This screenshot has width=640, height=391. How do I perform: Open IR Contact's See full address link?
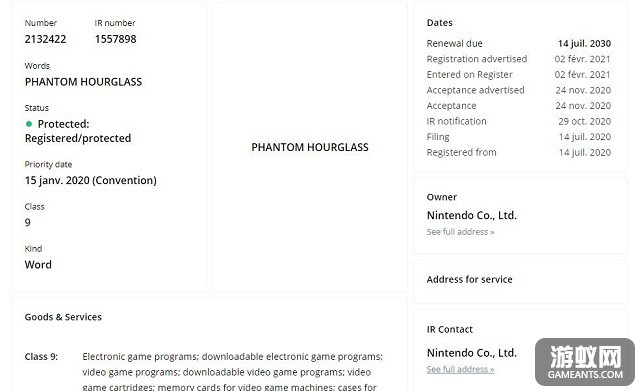(x=460, y=369)
